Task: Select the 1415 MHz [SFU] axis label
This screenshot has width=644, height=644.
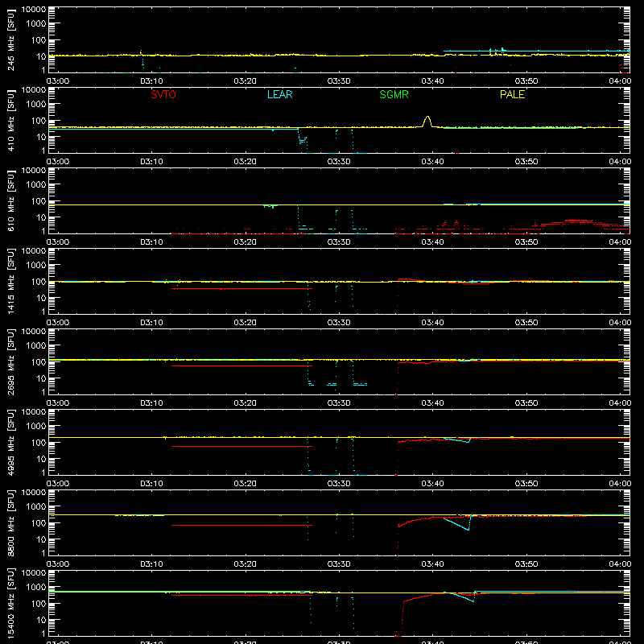Action: 10,281
